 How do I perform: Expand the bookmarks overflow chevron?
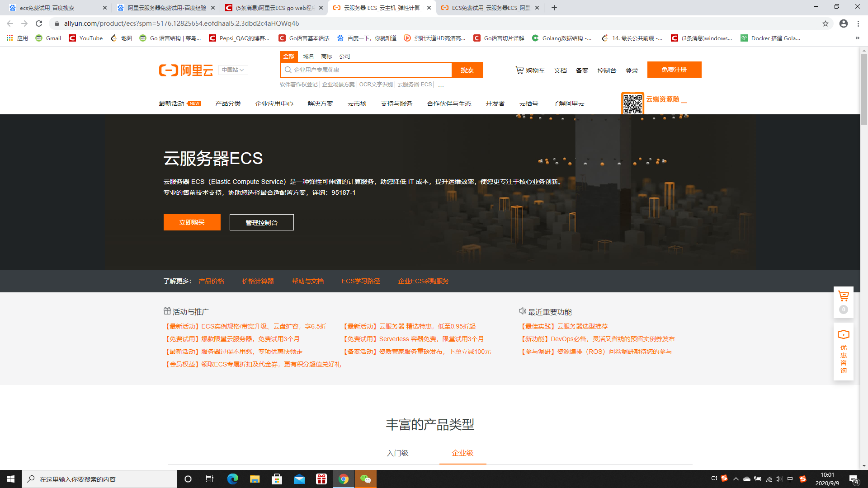pyautogui.click(x=858, y=38)
